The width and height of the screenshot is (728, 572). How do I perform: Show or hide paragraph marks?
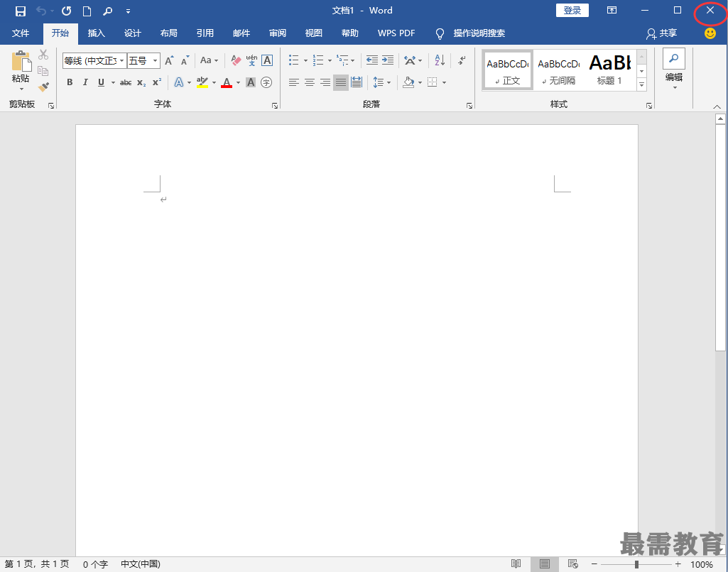[x=462, y=60]
